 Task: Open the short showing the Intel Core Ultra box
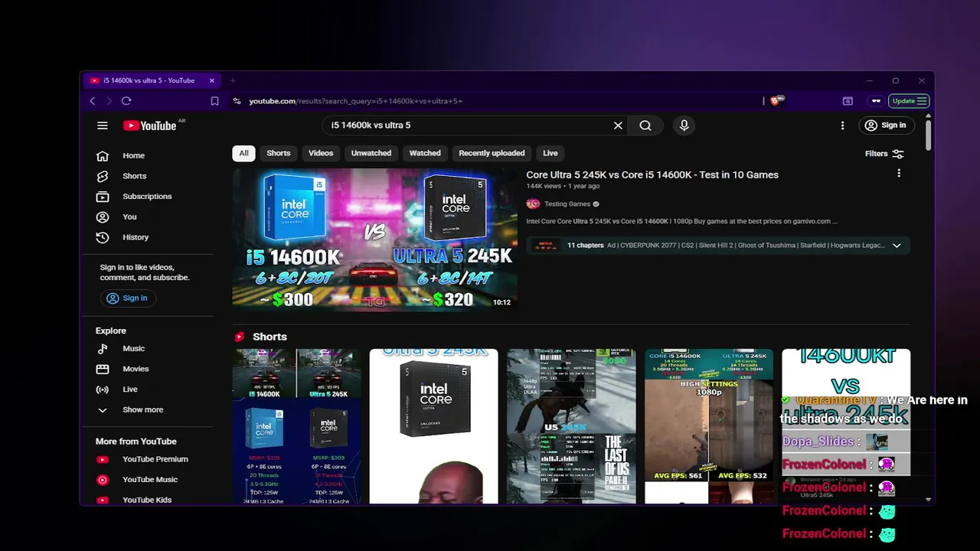[x=433, y=426]
